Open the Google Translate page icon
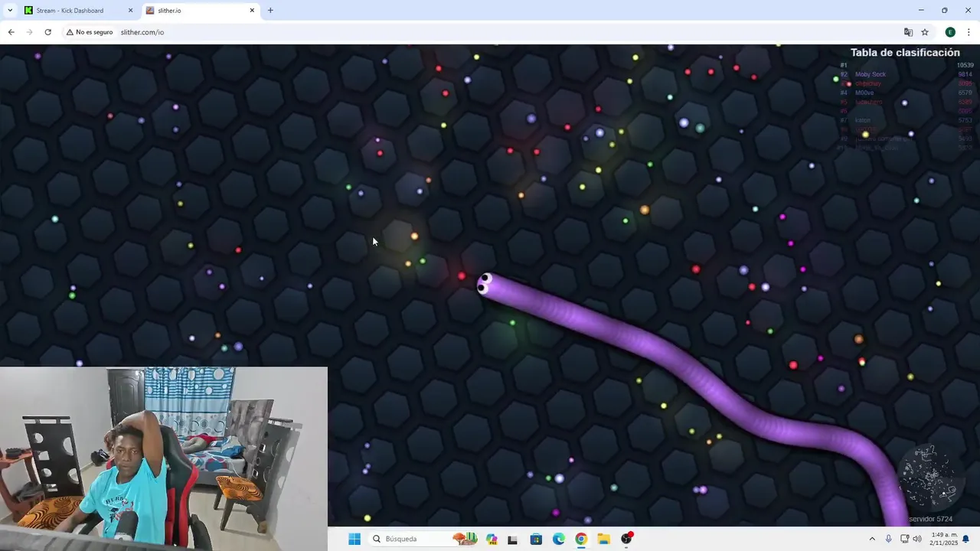Screen dimensions: 980x551 tap(908, 32)
